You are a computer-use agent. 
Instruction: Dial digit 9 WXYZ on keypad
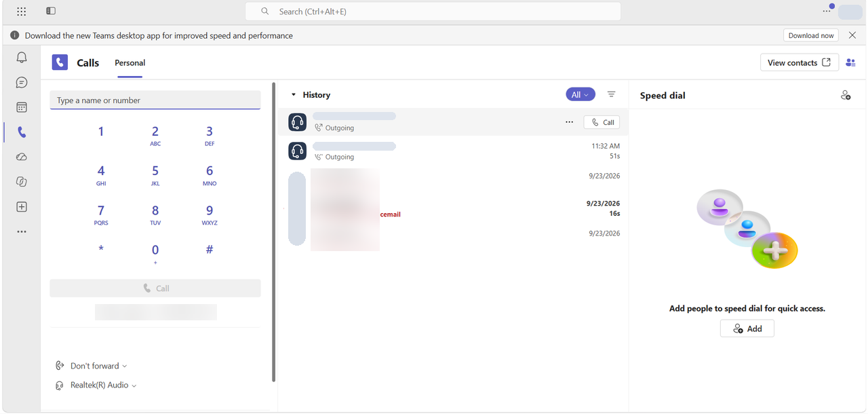coord(210,214)
